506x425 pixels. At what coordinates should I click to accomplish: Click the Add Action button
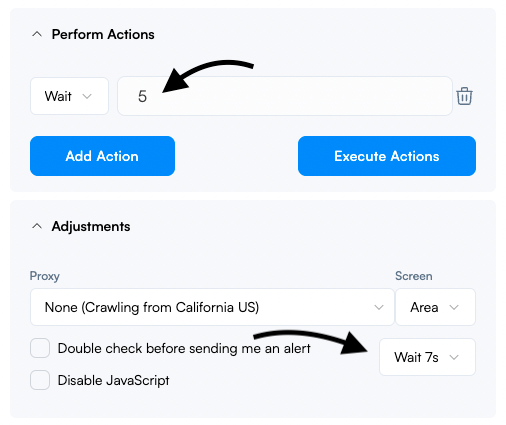point(102,156)
